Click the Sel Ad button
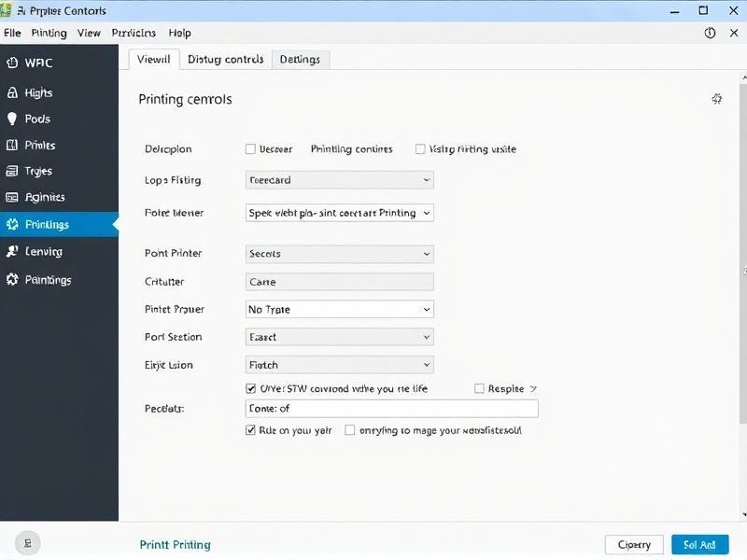The height and width of the screenshot is (560, 747). pyautogui.click(x=699, y=545)
